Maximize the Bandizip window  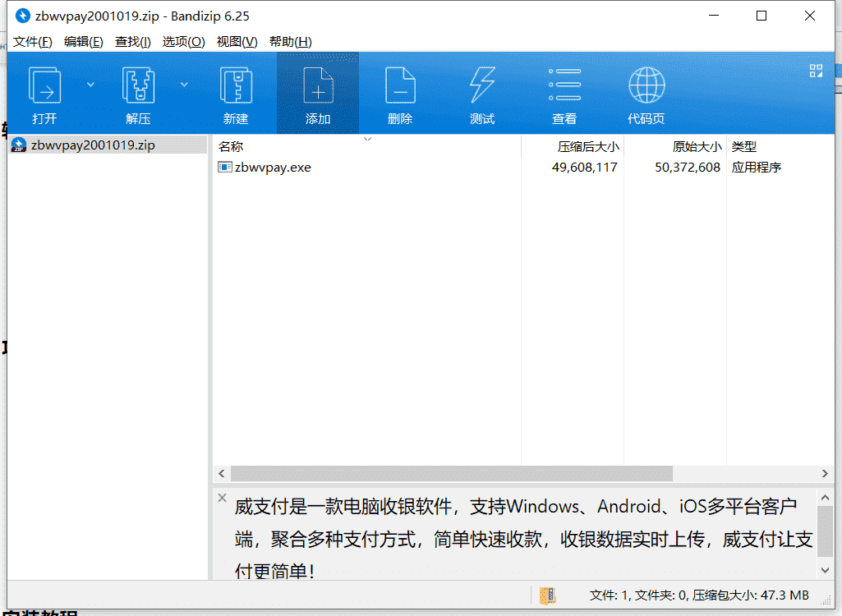[x=761, y=16]
